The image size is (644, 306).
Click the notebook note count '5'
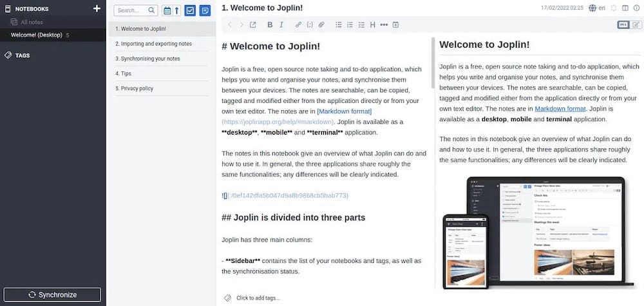tap(68, 35)
